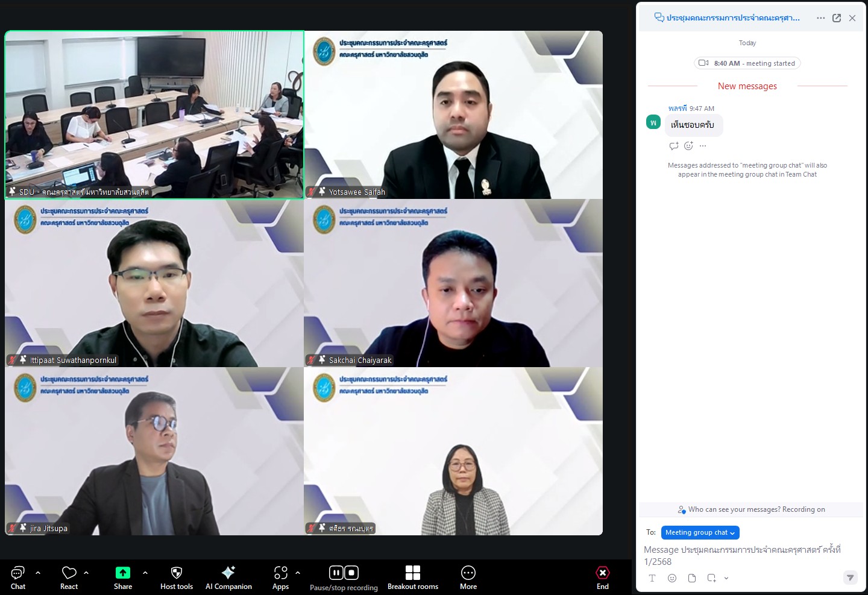Click the Share screen icon
This screenshot has height=595, width=868.
pyautogui.click(x=123, y=573)
